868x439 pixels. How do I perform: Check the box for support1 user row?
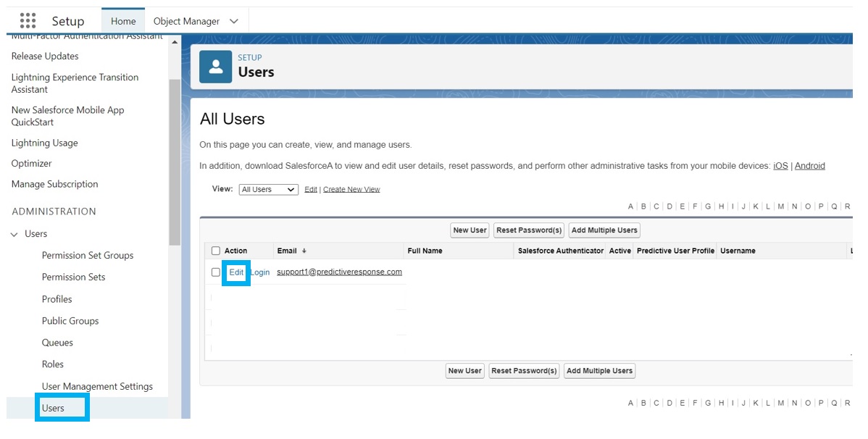coord(215,272)
